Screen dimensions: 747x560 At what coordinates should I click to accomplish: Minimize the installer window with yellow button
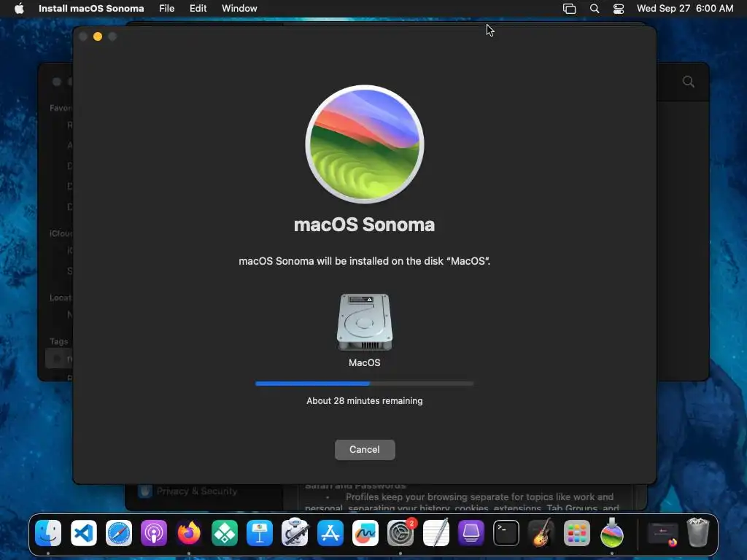[98, 36]
